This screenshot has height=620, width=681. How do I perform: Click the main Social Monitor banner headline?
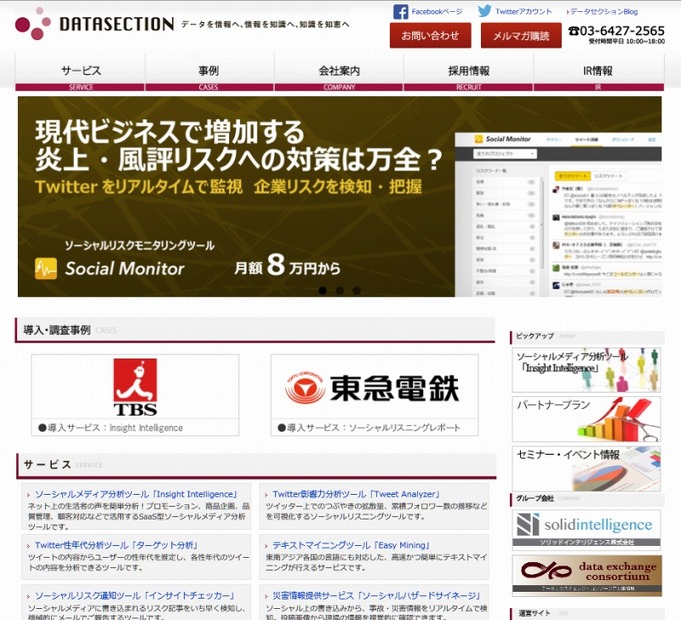[239, 145]
